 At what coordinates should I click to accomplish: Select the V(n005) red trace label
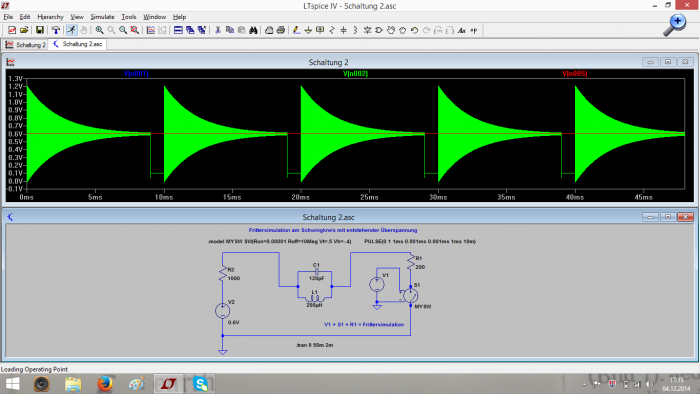(x=575, y=74)
